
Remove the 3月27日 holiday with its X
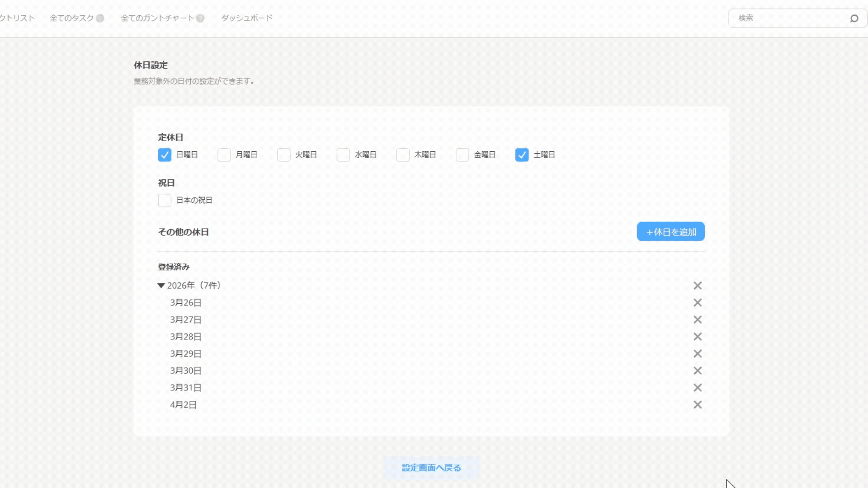pos(698,320)
